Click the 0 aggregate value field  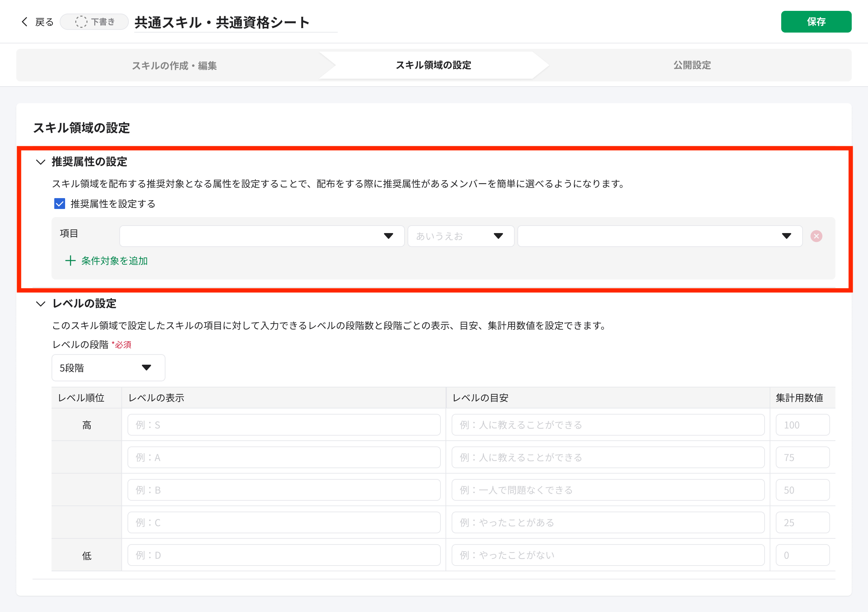pos(803,555)
